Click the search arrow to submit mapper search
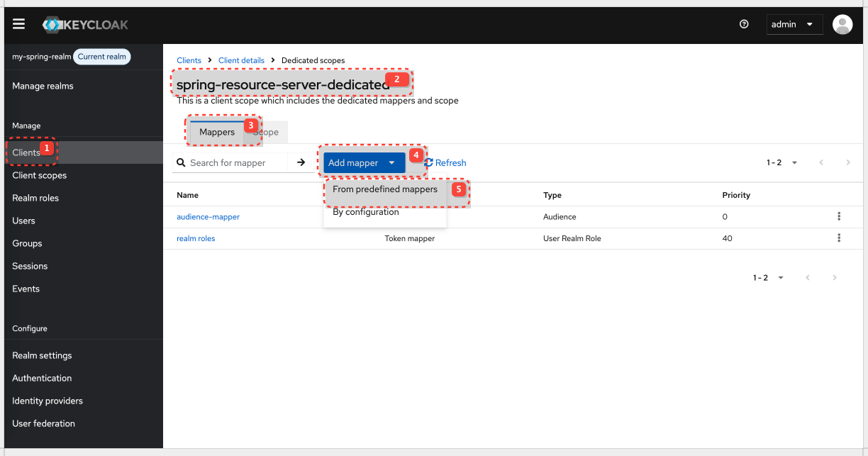 pyautogui.click(x=301, y=162)
